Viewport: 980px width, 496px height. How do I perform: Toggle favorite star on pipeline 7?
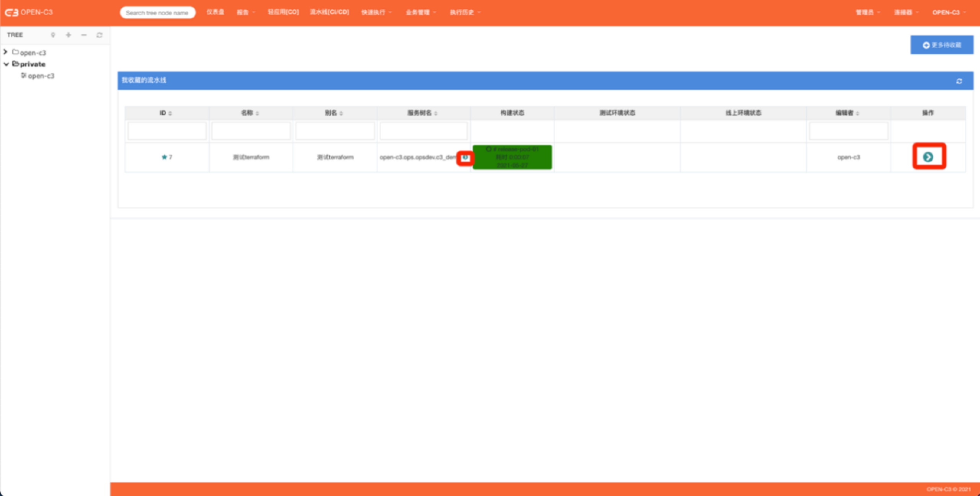(164, 157)
